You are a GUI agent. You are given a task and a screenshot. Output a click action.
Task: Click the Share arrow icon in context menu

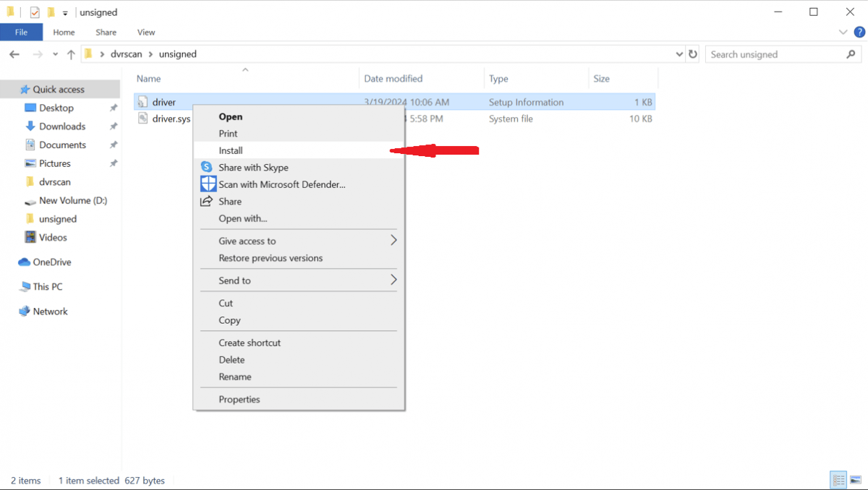[207, 201]
